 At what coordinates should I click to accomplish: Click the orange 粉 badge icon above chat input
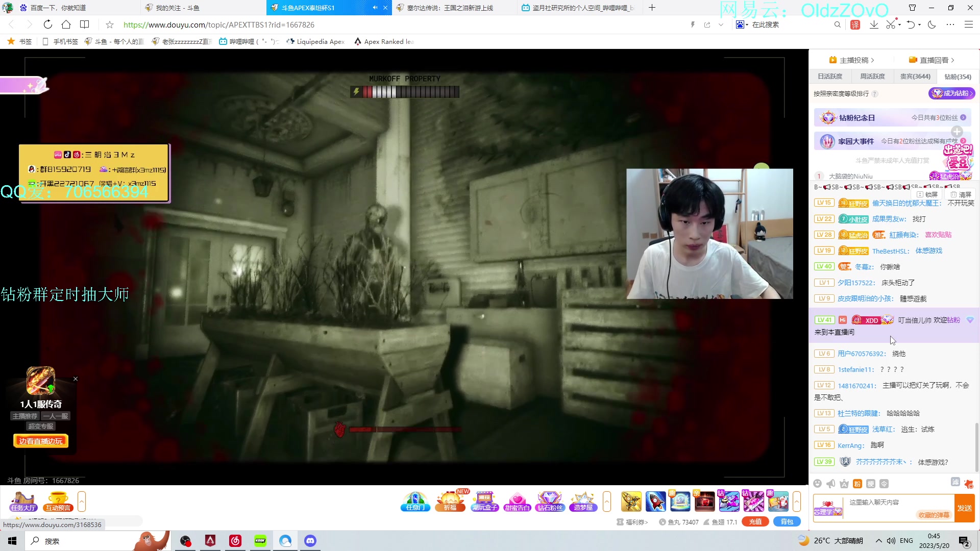point(857,484)
